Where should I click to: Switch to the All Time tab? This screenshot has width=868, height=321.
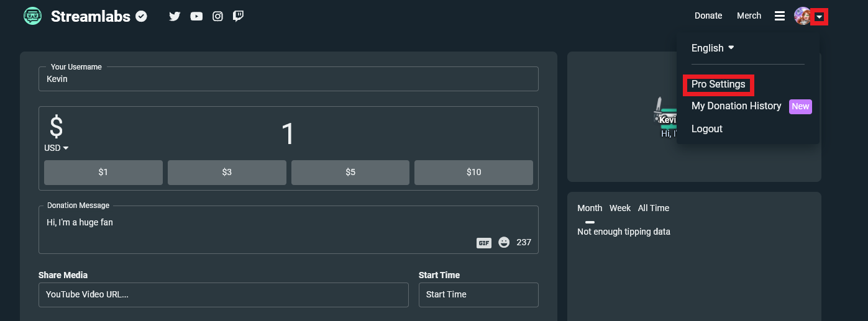tap(654, 208)
